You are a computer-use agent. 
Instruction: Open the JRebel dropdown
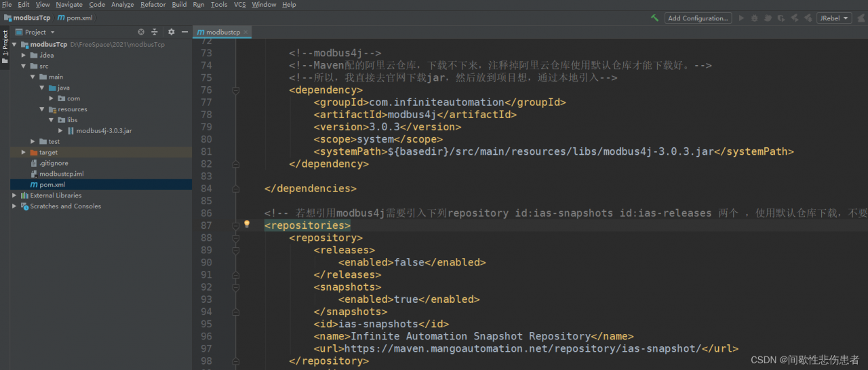pos(834,18)
